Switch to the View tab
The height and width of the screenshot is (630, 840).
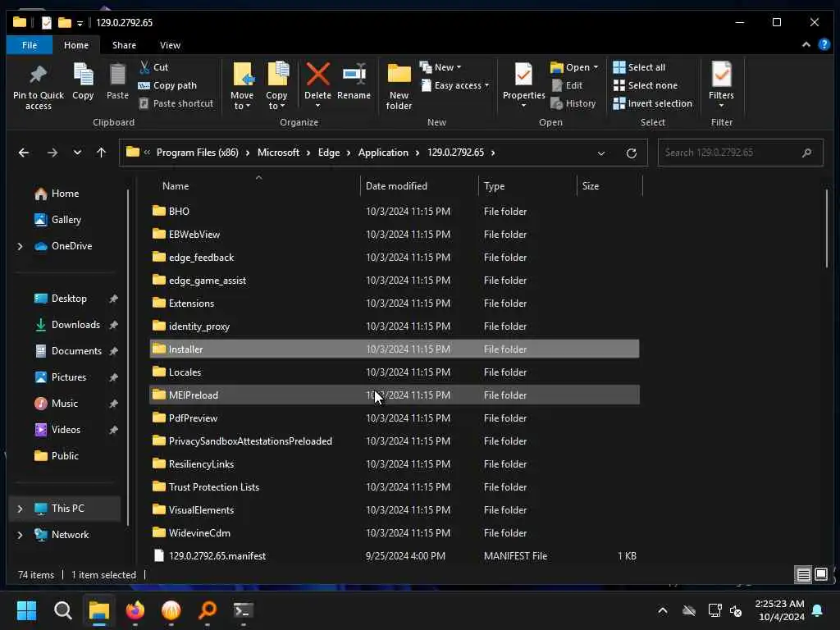(x=170, y=45)
